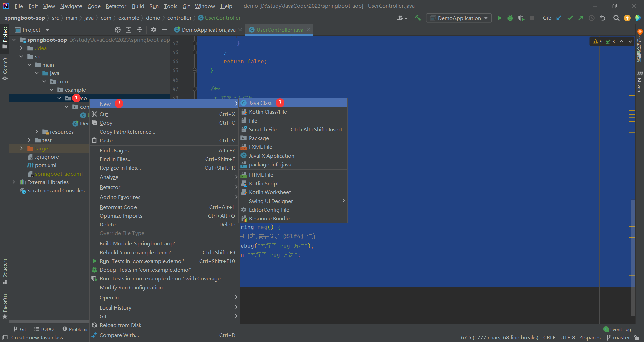Switch to DemoApplication.java tab
644x342 pixels.
209,30
